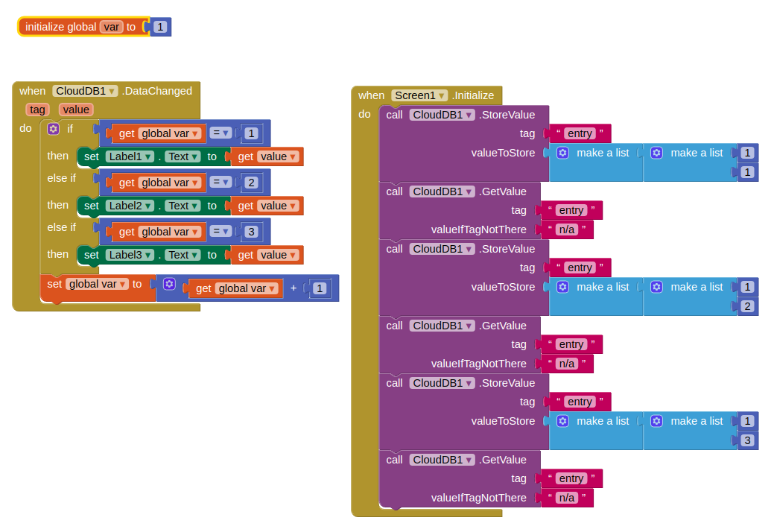Click gear on nested list holding two 1s
The height and width of the screenshot is (532, 774).
pyautogui.click(x=656, y=153)
